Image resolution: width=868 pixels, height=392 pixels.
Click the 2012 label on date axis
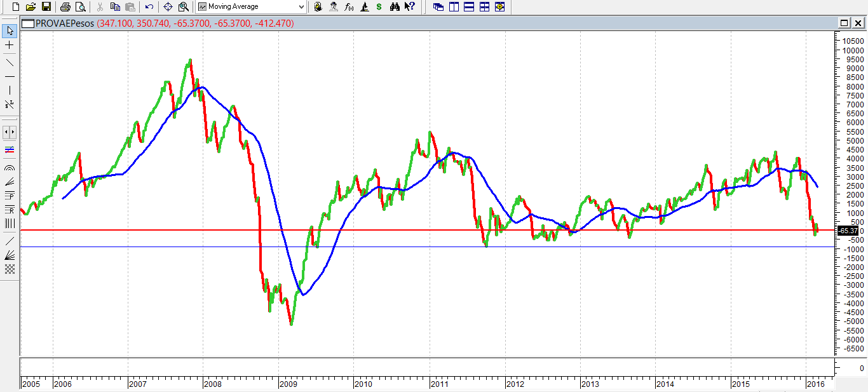(x=514, y=384)
